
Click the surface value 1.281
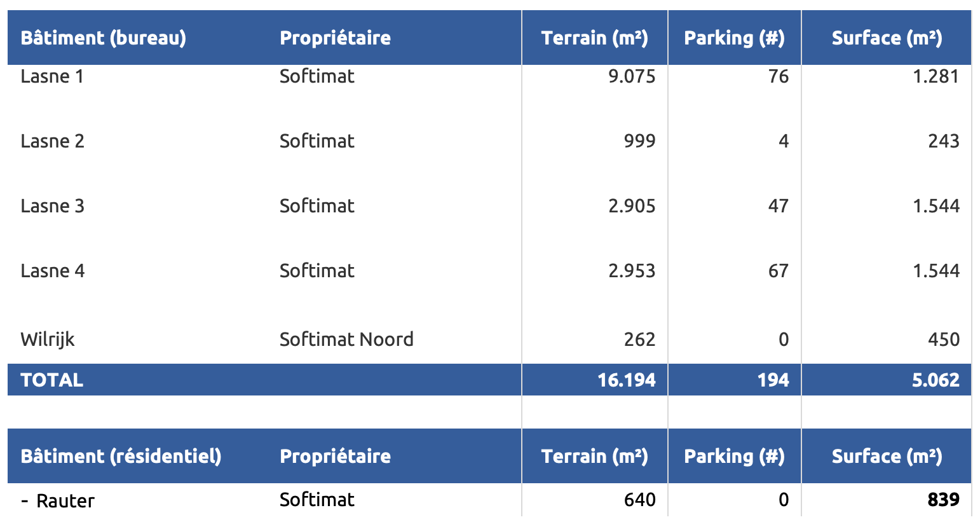(x=936, y=77)
